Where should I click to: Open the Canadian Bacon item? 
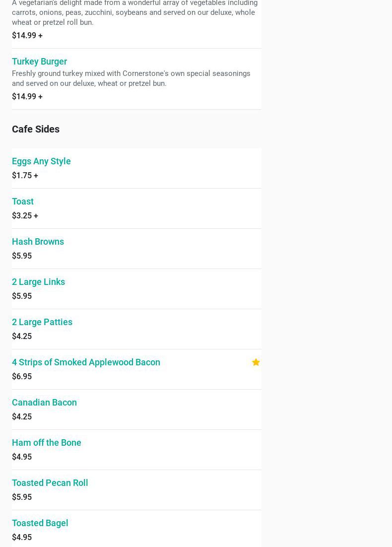pyautogui.click(x=44, y=403)
